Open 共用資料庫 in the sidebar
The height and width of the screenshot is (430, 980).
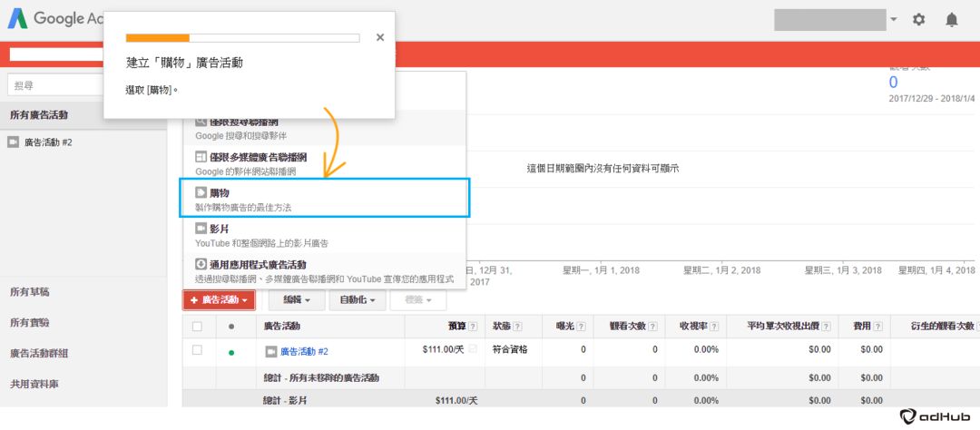pos(34,384)
